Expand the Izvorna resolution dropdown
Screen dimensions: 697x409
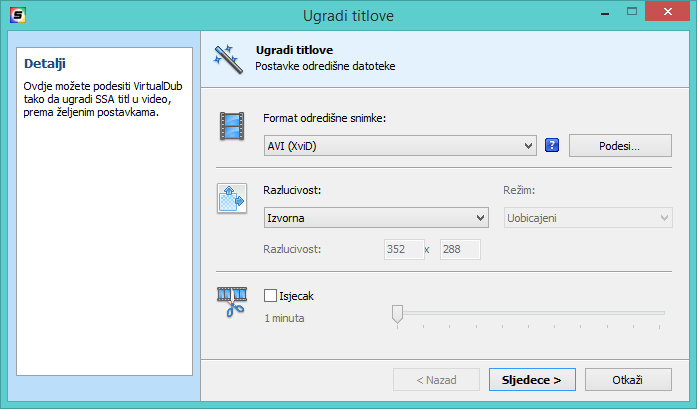click(x=375, y=218)
